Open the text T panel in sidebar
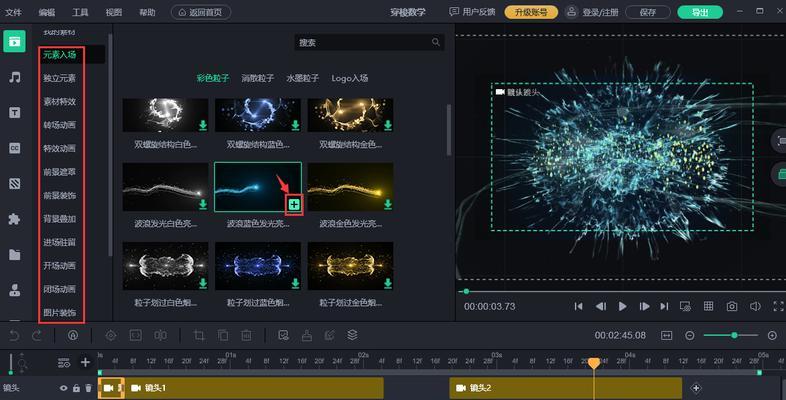This screenshot has height=400, width=786. pos(15,112)
